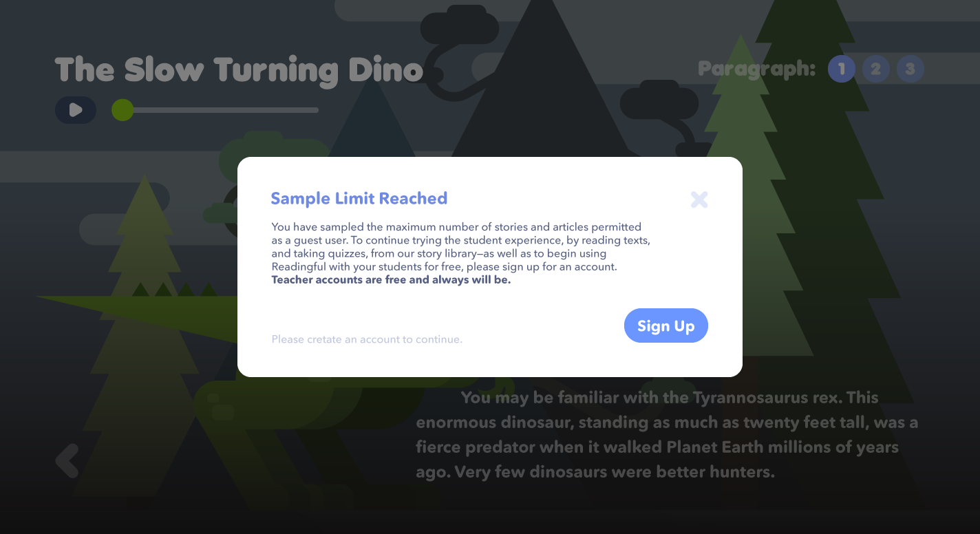This screenshot has width=980, height=534.
Task: Click the guest user limit description text
Action: coord(460,246)
